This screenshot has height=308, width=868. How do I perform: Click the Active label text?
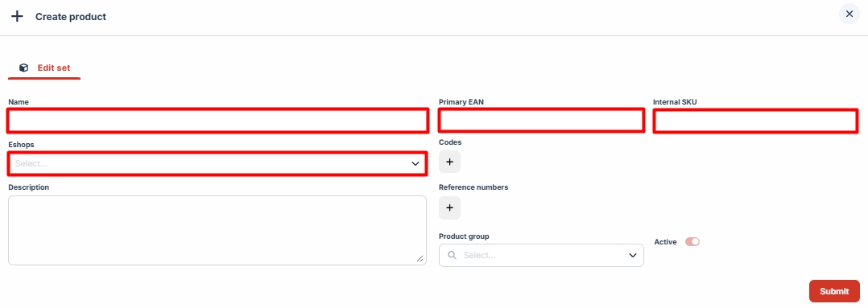click(x=665, y=241)
